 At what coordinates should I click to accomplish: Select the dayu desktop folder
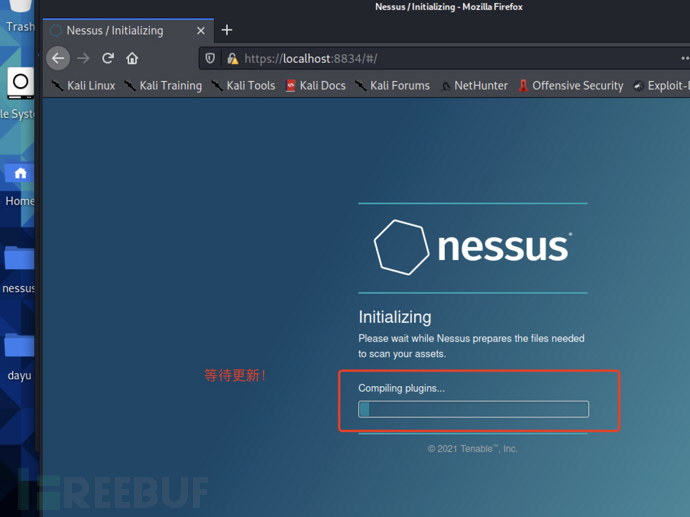19,356
